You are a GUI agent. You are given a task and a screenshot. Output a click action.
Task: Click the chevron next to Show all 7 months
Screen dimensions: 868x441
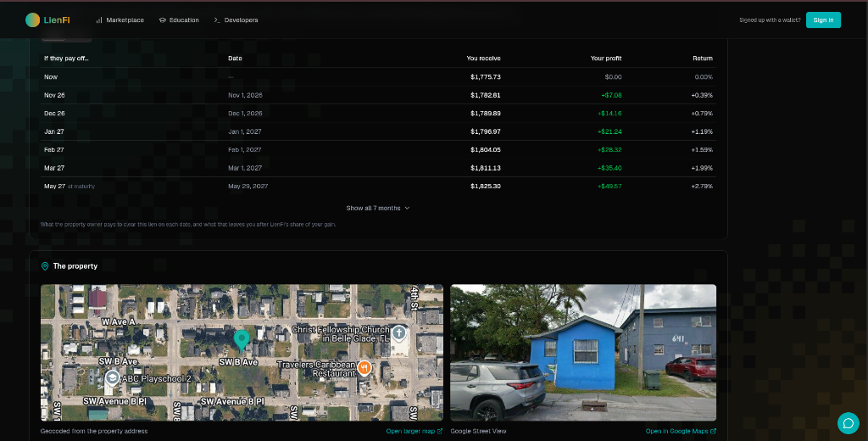(408, 209)
